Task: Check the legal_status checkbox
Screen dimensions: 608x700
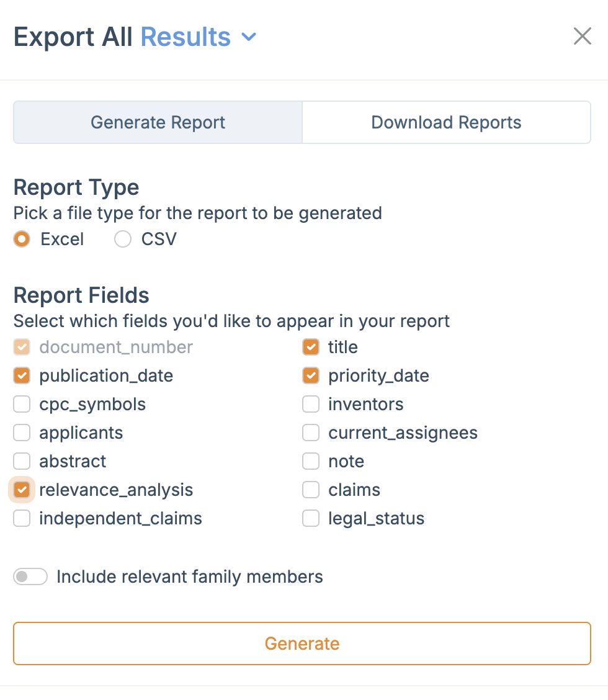Action: (x=311, y=518)
